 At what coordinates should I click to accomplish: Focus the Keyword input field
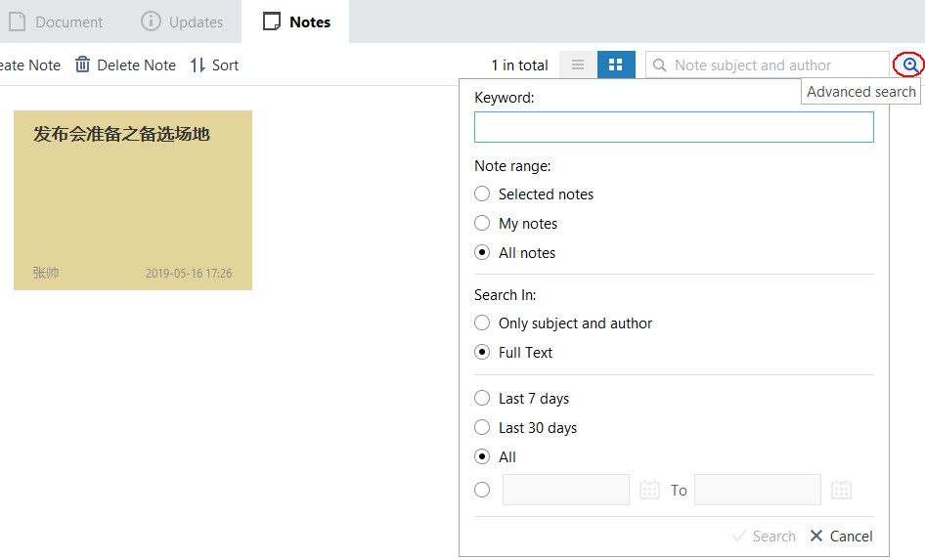point(674,127)
